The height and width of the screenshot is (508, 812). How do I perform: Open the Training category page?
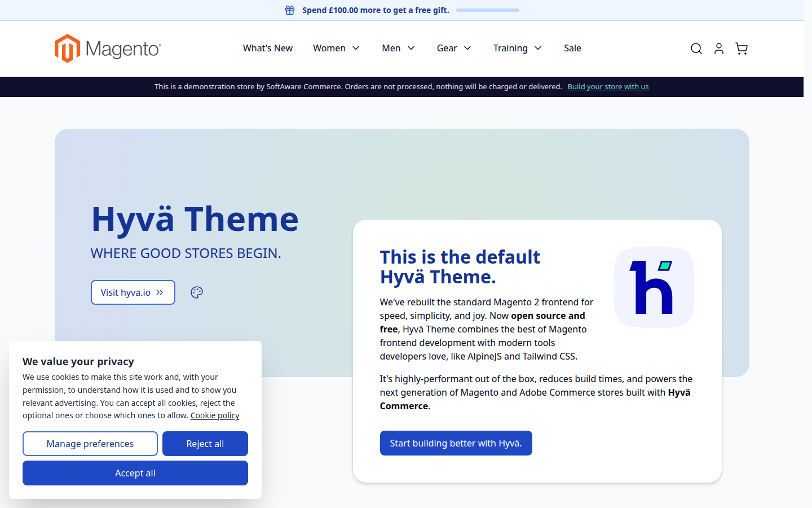tap(510, 49)
